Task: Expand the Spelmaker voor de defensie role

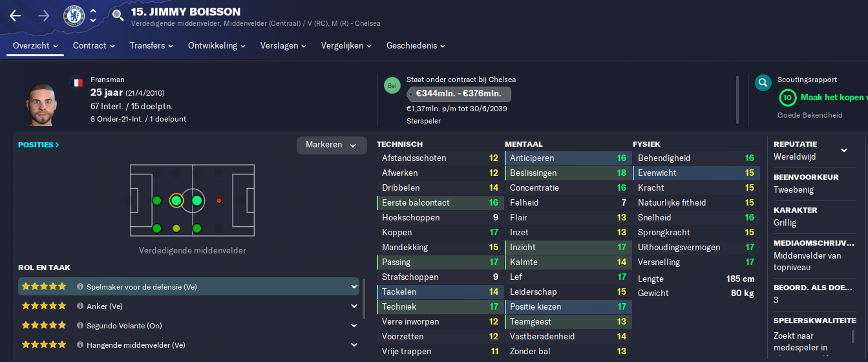Action: coord(354,286)
